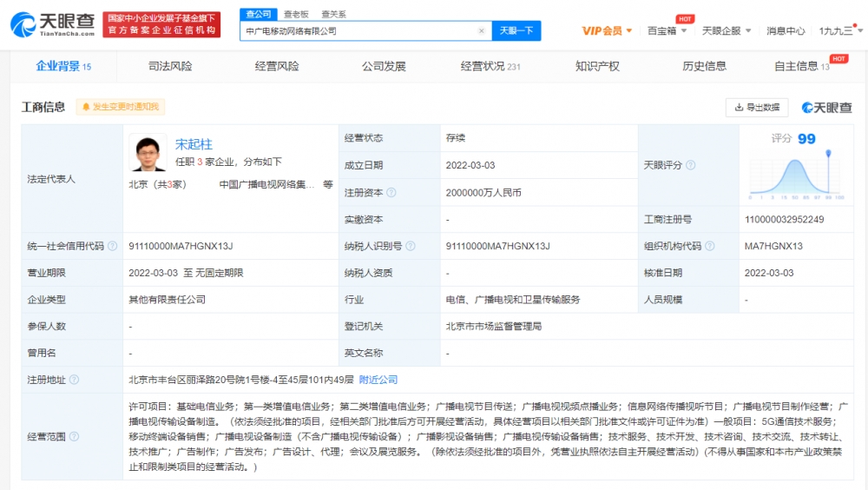Viewport: 868px width, 490px height.
Task: Open the 国家中小企业发展子基金 red banner
Action: pyautogui.click(x=161, y=24)
